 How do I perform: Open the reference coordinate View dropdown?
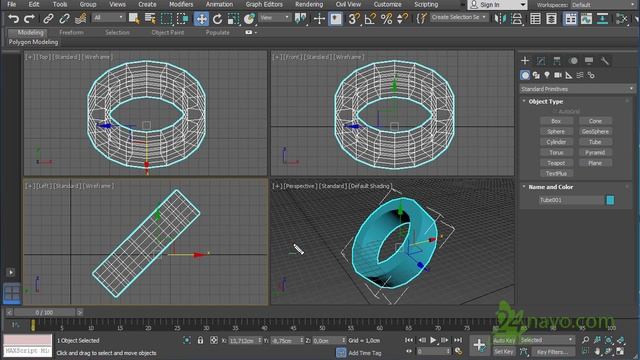coord(274,18)
